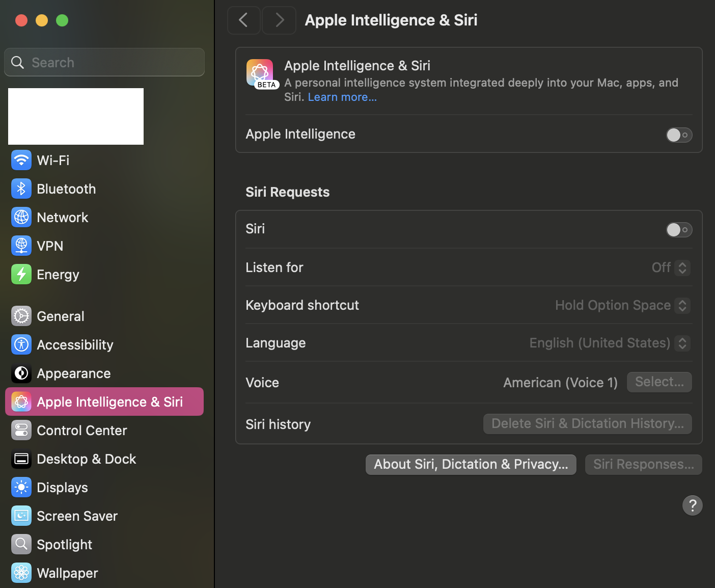Click the Siri Responses button
The image size is (715, 588).
pyautogui.click(x=644, y=465)
